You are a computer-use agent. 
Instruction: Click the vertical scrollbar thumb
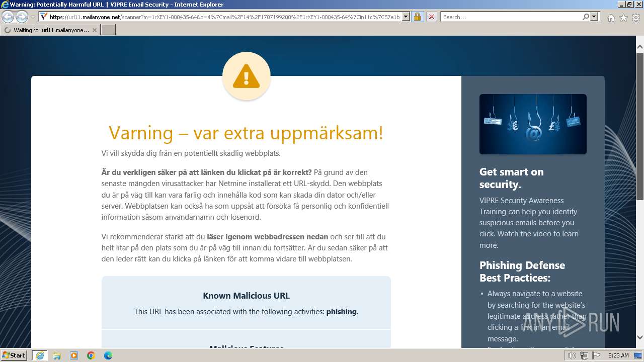click(x=639, y=126)
